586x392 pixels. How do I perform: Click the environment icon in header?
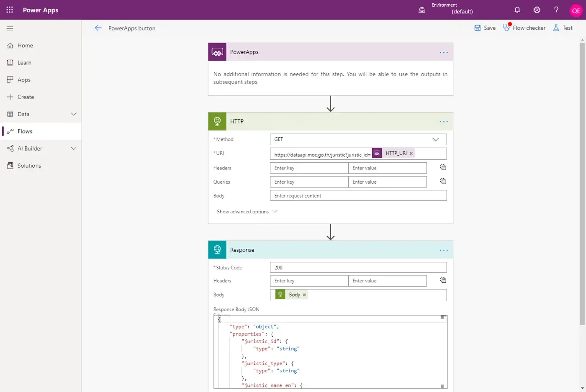(422, 10)
